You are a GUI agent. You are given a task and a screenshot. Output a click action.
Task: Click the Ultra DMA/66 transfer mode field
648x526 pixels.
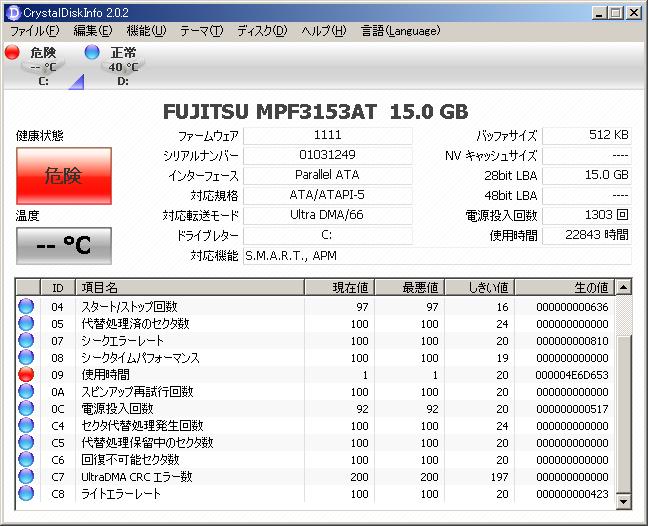point(328,215)
